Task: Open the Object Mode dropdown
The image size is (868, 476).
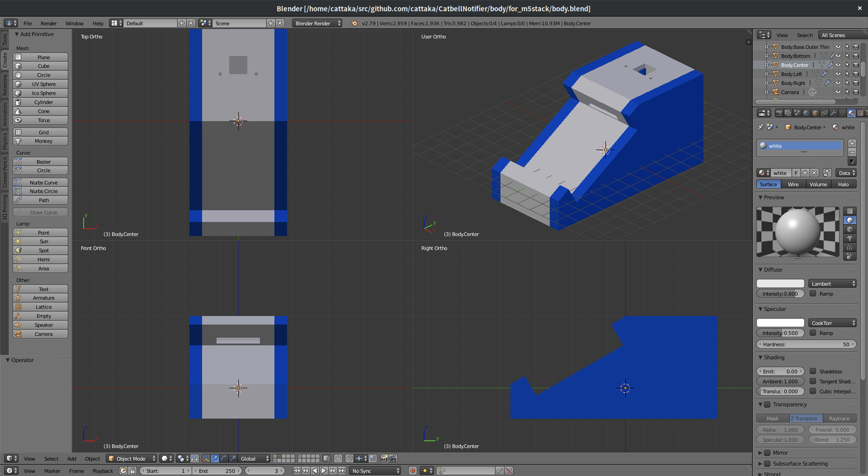Action: coord(131,459)
